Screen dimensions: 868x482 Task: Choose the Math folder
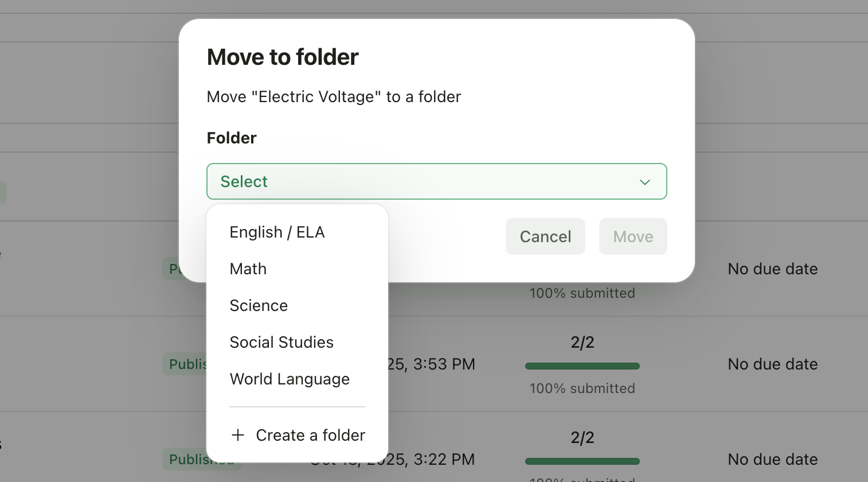[x=248, y=269]
